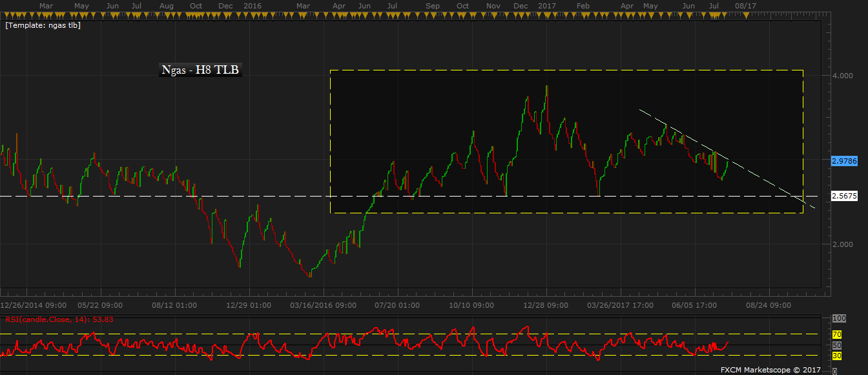
Task: Click the RSI 50 midline level tag
Action: click(836, 345)
